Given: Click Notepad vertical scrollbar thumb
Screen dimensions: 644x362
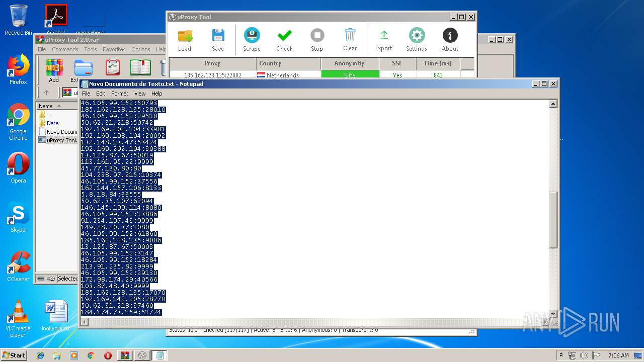Looking at the screenshot, I should pos(553,220).
